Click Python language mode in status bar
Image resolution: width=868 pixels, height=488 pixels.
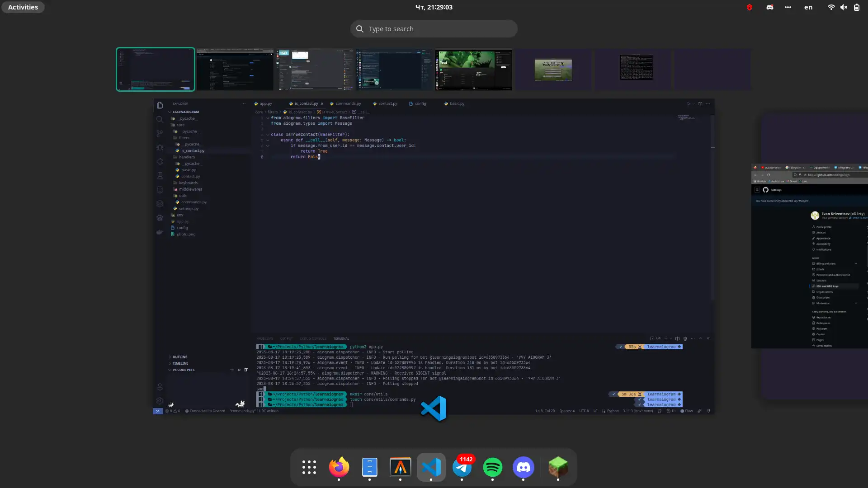click(x=613, y=411)
